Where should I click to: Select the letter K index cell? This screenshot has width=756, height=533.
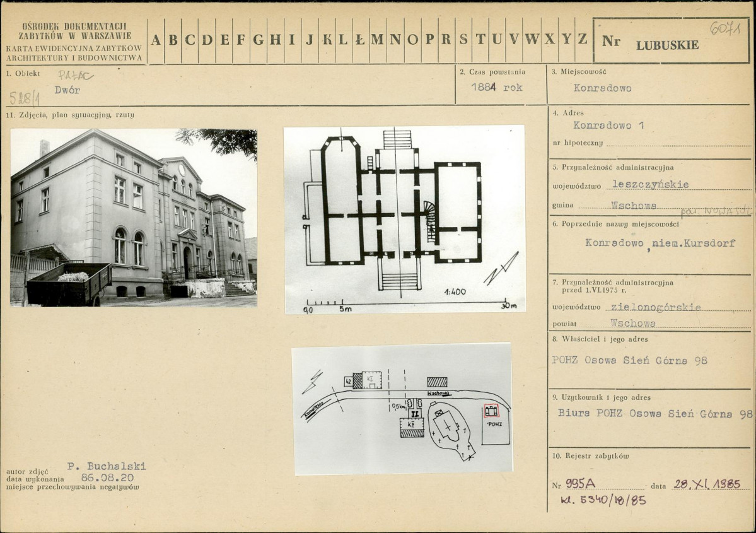point(327,40)
